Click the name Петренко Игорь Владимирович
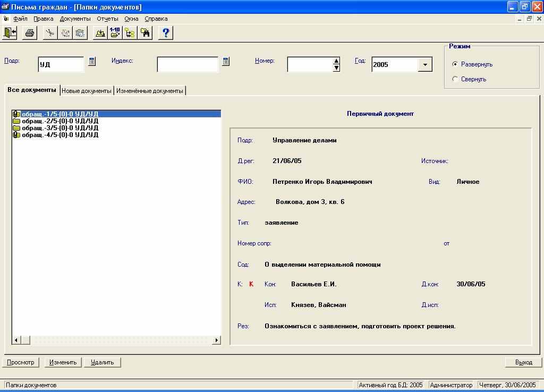Viewport: 544px width, 392px height. [322, 182]
